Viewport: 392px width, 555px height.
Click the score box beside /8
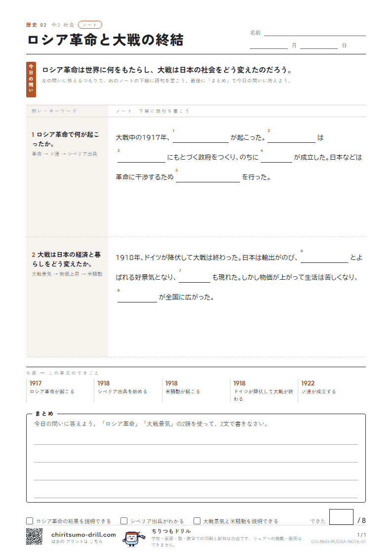tap(341, 517)
